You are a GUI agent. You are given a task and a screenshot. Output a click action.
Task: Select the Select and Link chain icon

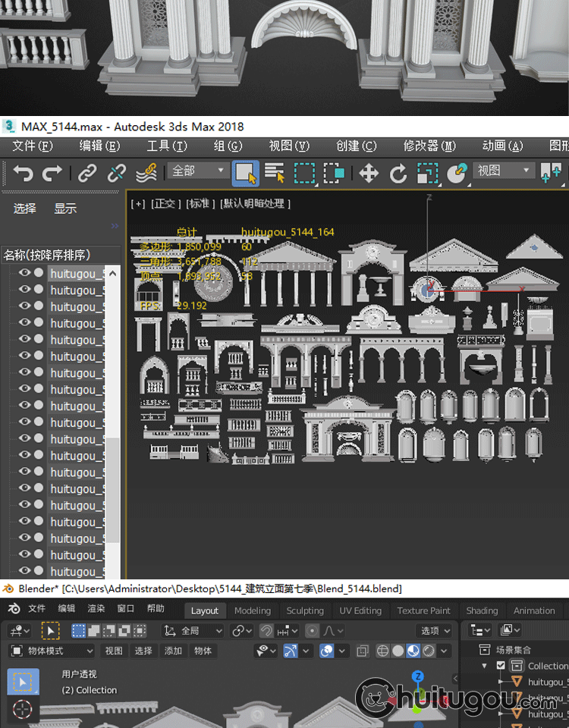[x=87, y=173]
